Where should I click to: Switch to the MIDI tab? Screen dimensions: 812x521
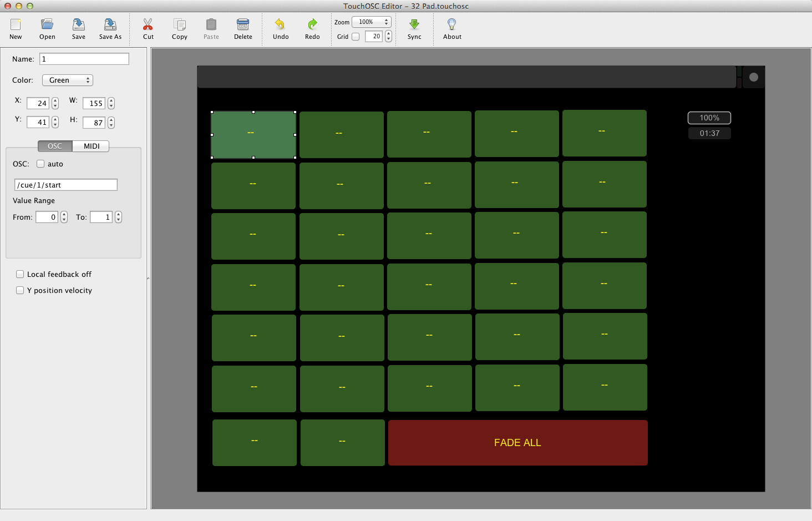[92, 146]
